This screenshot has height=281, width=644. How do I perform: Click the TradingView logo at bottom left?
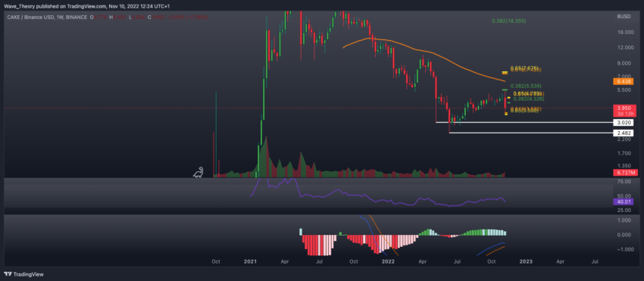(24, 274)
